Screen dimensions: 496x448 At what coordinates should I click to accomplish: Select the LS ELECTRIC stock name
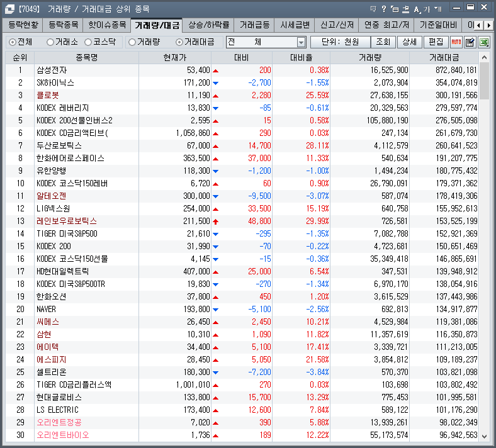pos(57,410)
